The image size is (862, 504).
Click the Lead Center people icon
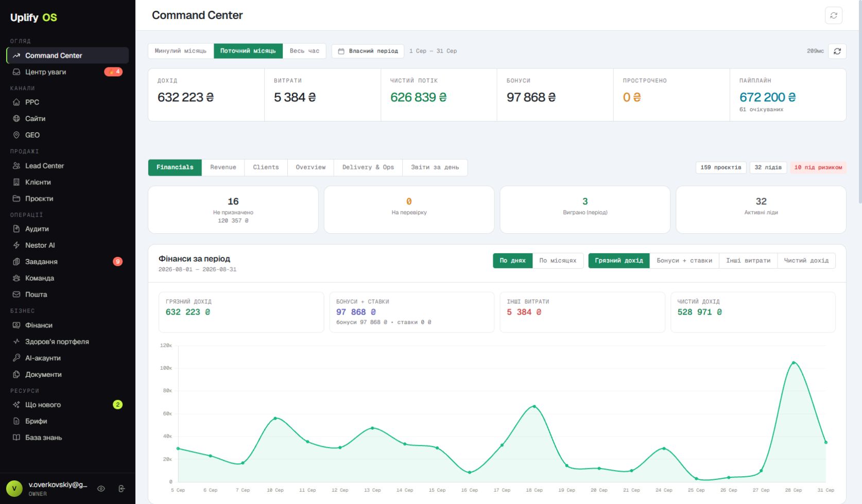point(16,166)
